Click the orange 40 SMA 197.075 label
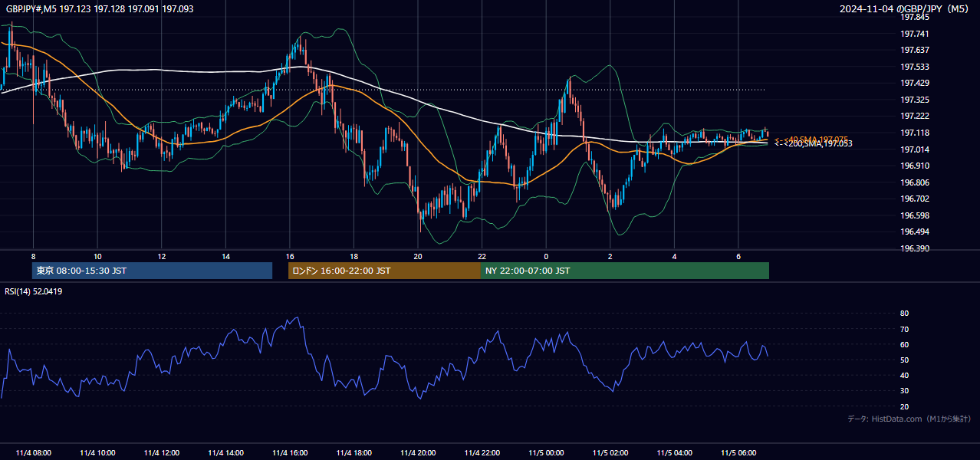The height and width of the screenshot is (460, 980). coord(811,140)
